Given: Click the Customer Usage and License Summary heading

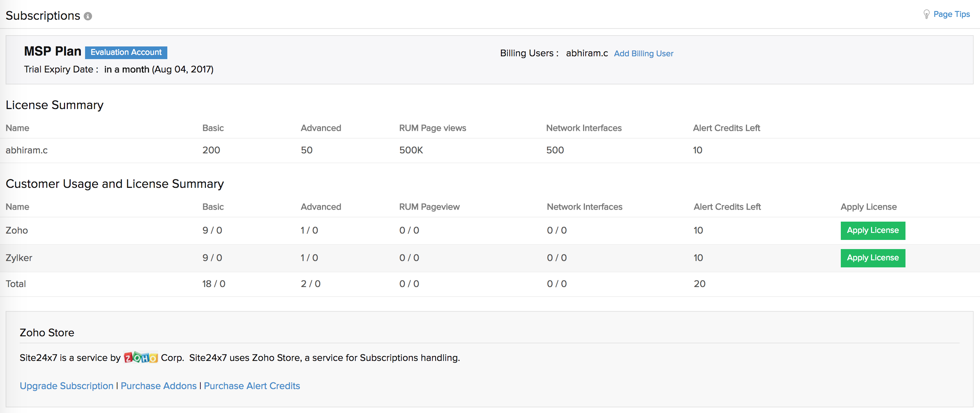Looking at the screenshot, I should [115, 184].
